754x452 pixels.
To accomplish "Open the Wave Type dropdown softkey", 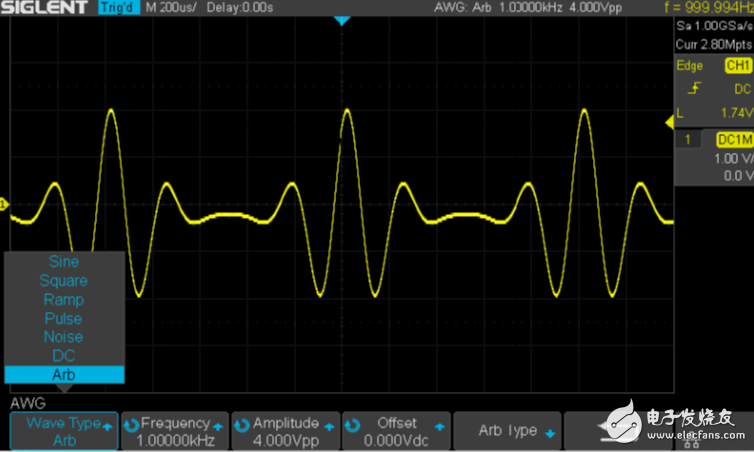I will [x=64, y=432].
